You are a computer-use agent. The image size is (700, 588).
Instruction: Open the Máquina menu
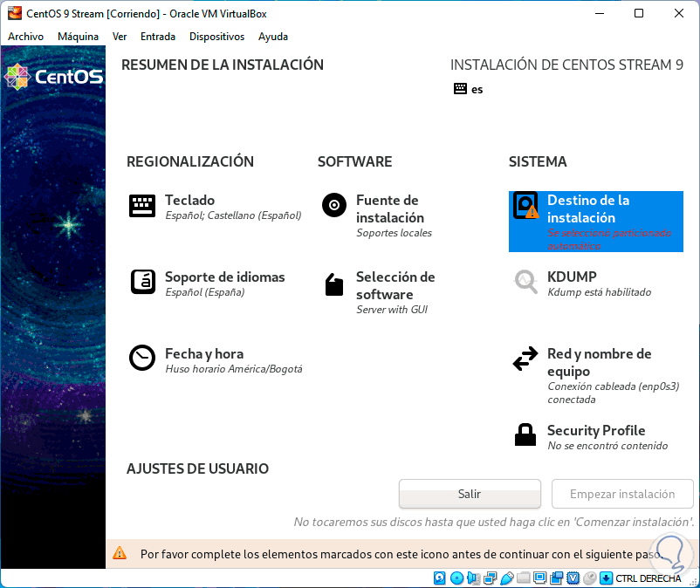79,37
